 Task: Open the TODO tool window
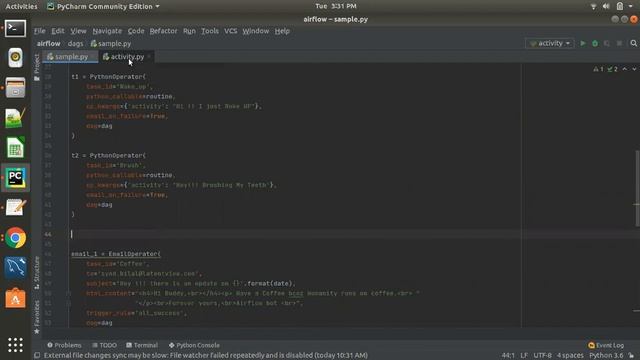(x=104, y=345)
